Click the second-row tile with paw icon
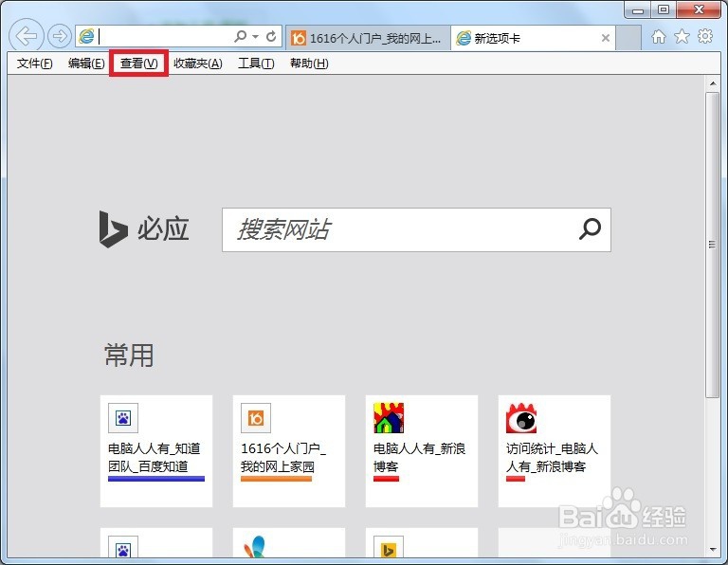This screenshot has width=728, height=565. (156, 542)
